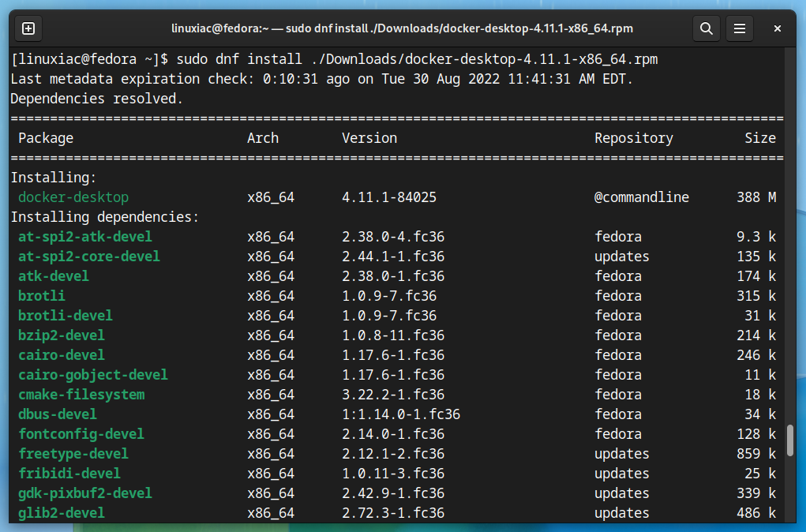Click version 3.22.2-1.fc36
806x532 pixels.
point(393,395)
